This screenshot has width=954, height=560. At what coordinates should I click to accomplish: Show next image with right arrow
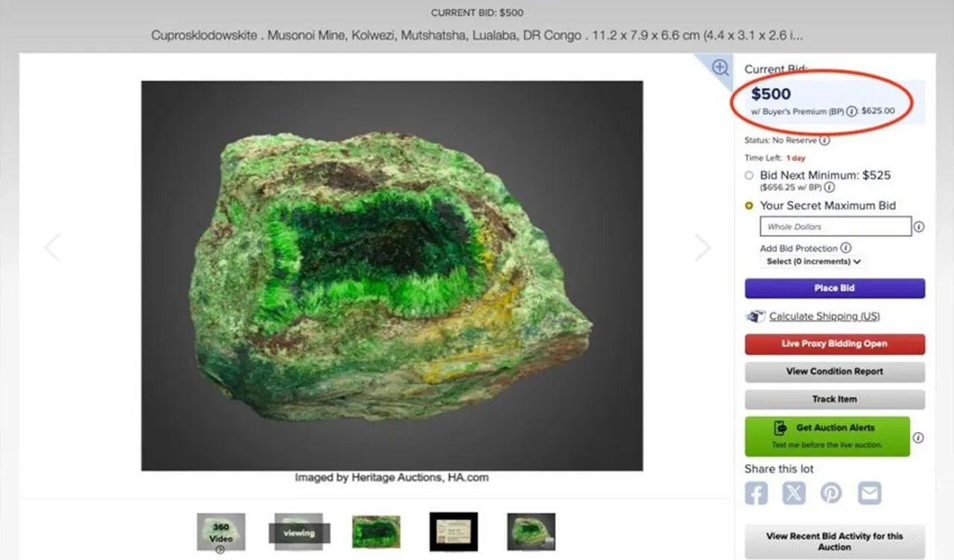click(703, 247)
